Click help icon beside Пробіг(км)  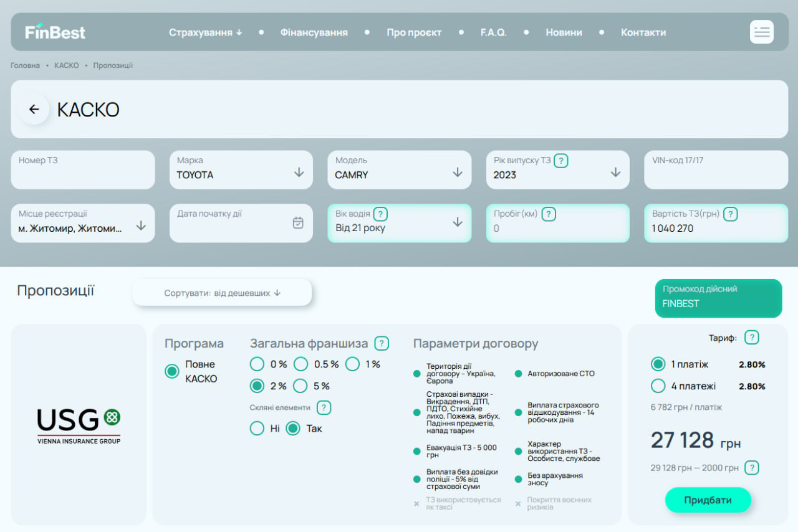(548, 214)
